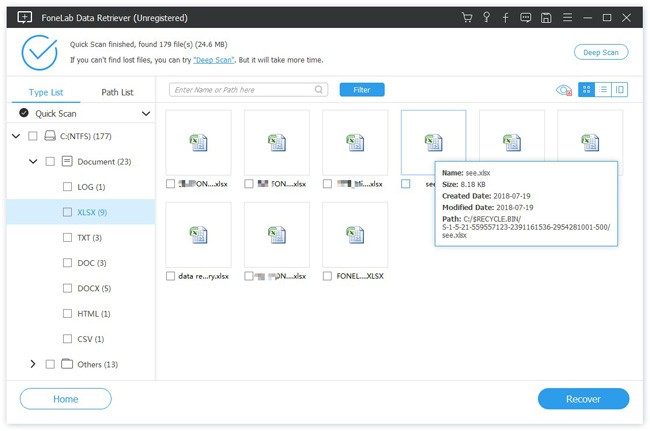Click the Deep Scan button

click(601, 52)
